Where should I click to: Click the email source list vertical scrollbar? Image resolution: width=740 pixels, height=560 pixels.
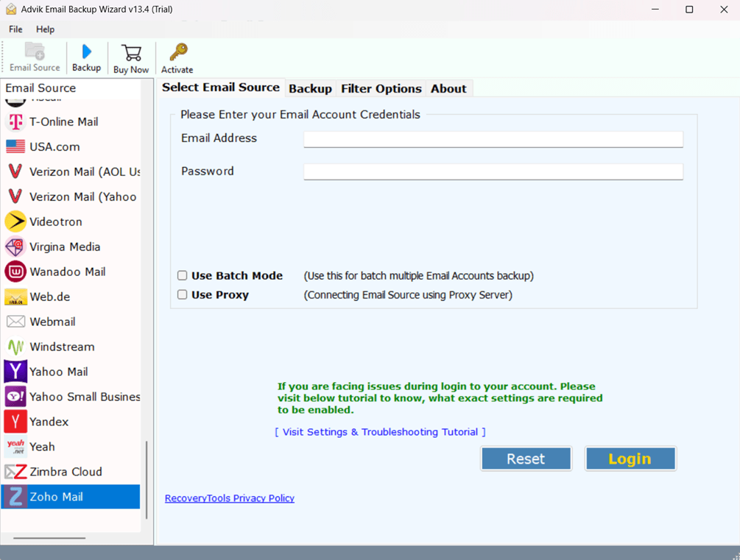(x=147, y=479)
